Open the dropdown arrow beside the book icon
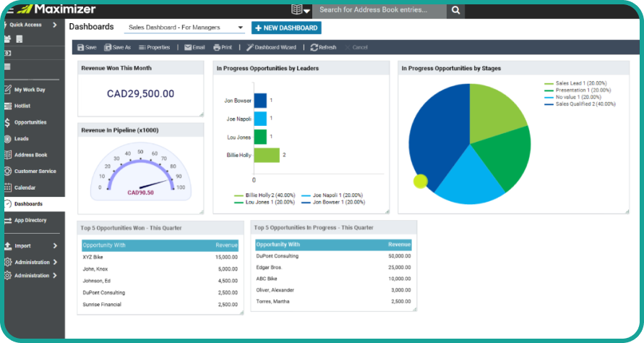 pos(306,11)
